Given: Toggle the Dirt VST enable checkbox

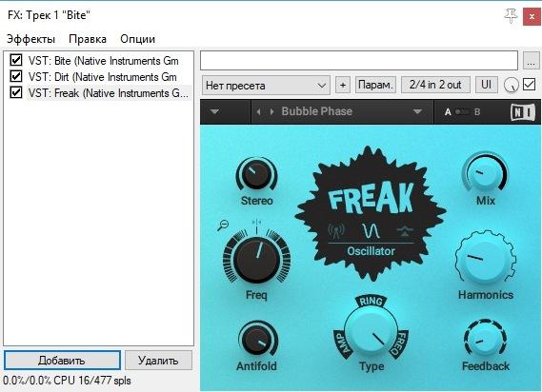Looking at the screenshot, I should tap(16, 76).
